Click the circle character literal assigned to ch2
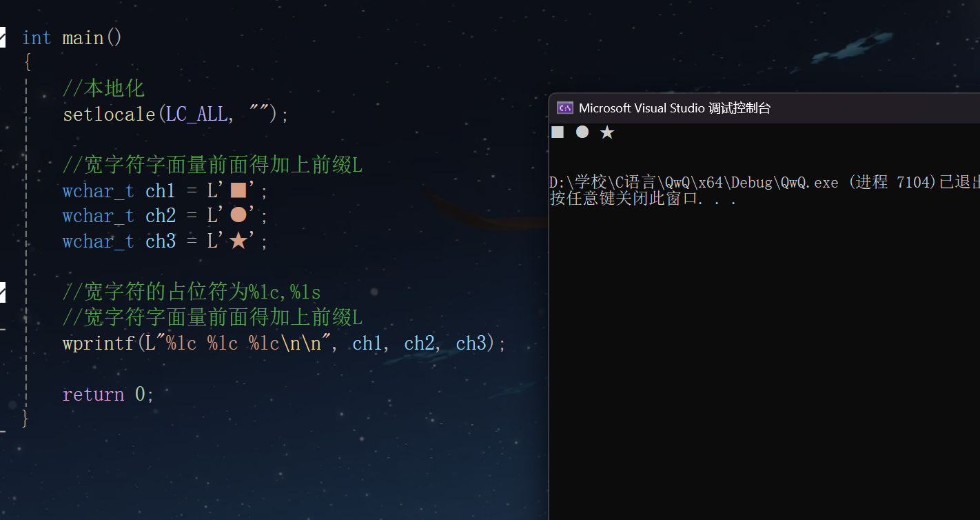980x520 pixels. tap(238, 215)
